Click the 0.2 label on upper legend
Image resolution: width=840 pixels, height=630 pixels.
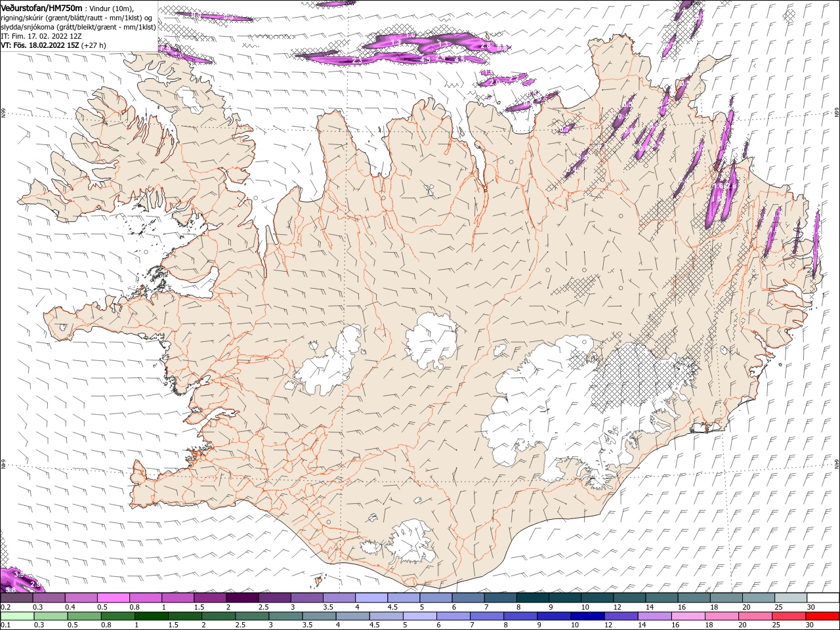pyautogui.click(x=6, y=607)
